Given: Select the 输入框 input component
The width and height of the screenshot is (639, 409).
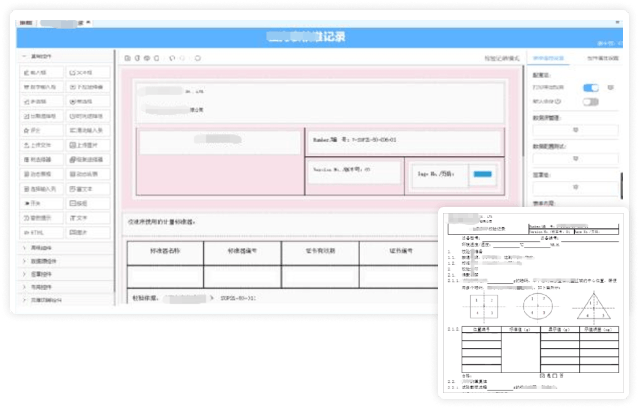Looking at the screenshot, I should click(x=42, y=73).
